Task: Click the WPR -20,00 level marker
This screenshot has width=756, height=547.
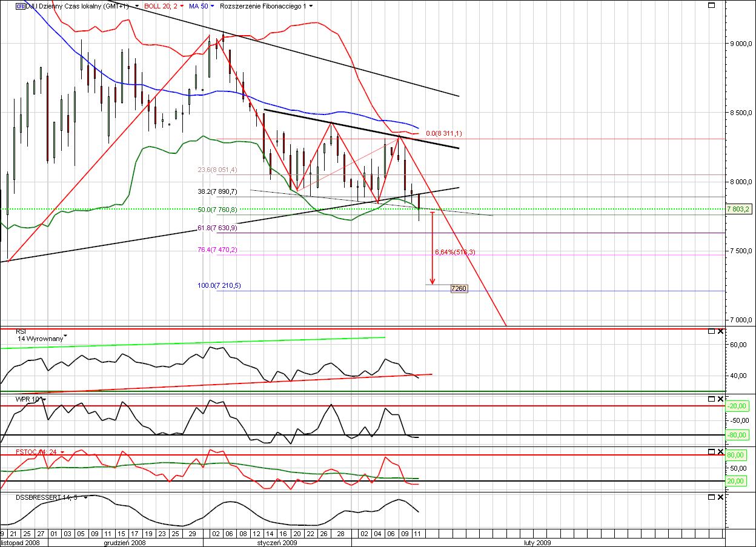Action: pos(738,406)
